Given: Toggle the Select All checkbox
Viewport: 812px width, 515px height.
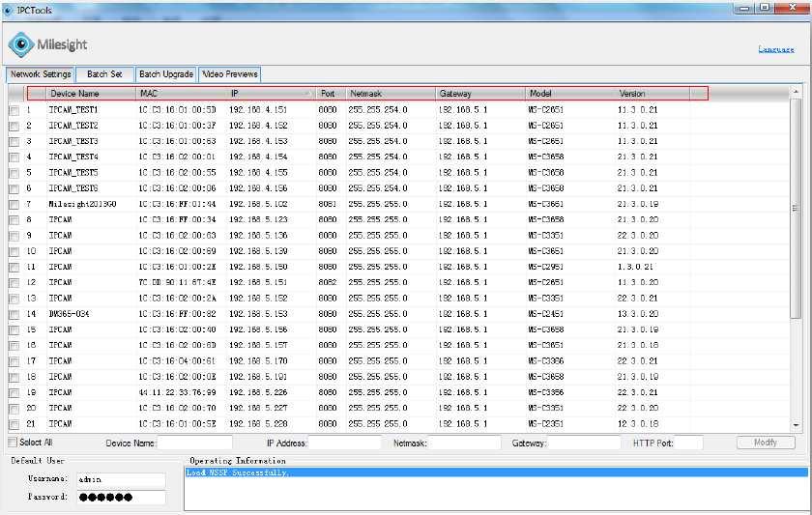Looking at the screenshot, I should 13,443.
